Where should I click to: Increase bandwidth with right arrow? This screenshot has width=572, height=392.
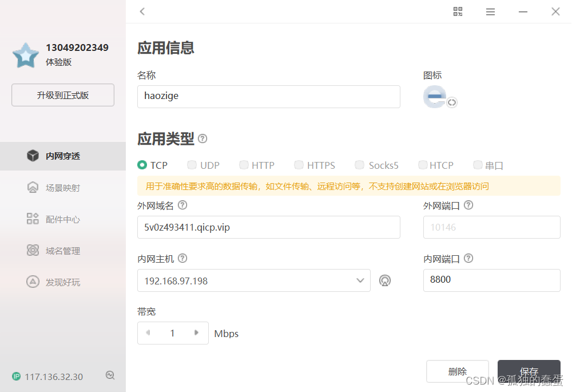tap(196, 332)
